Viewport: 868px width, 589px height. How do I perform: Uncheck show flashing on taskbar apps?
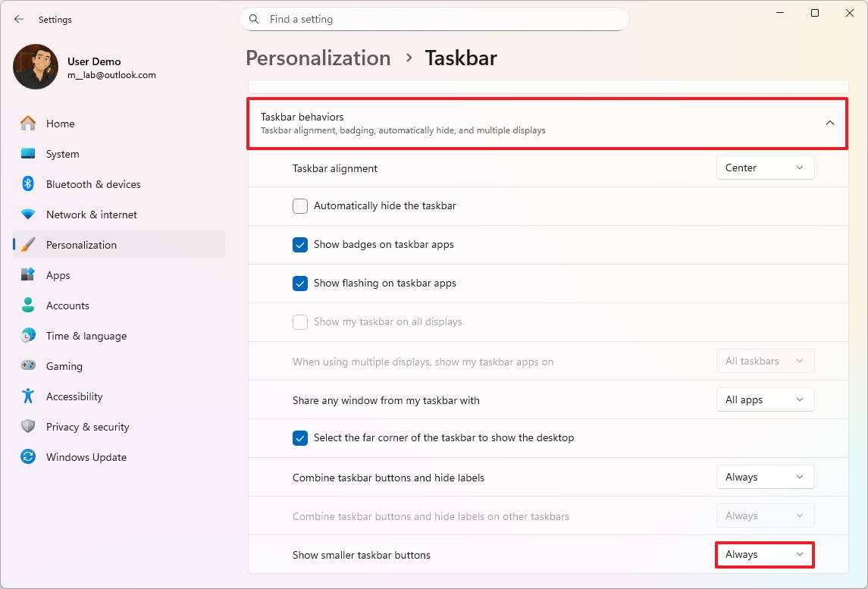click(x=300, y=284)
